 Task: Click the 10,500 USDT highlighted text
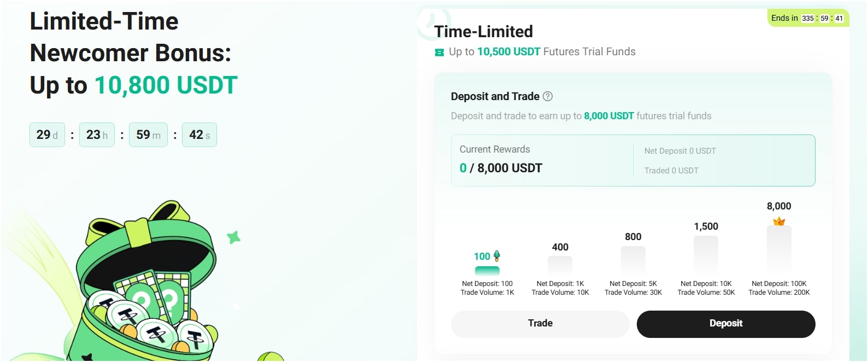tap(508, 52)
